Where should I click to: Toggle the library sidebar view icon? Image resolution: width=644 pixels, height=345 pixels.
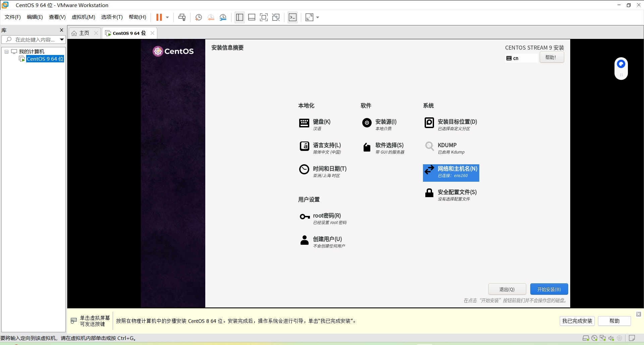(239, 17)
